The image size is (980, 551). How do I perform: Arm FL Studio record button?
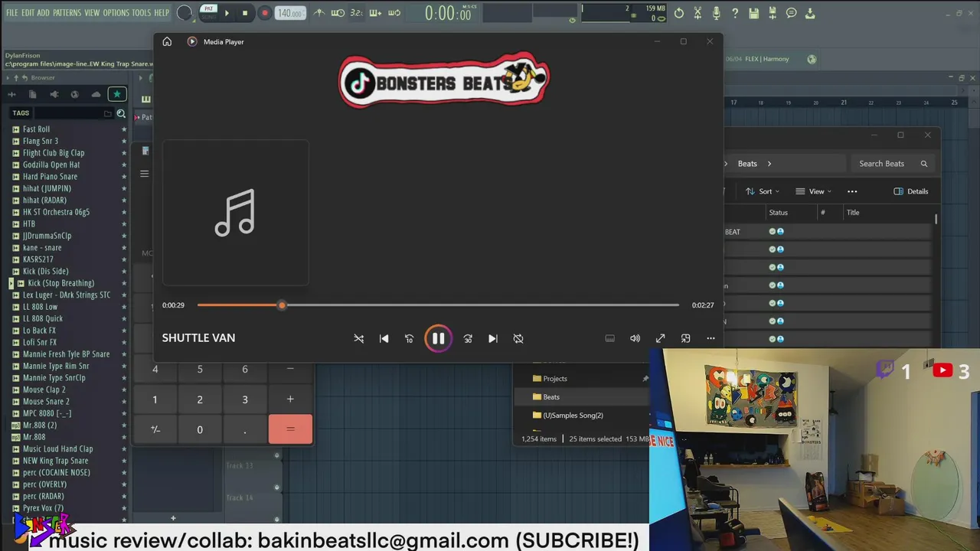265,13
